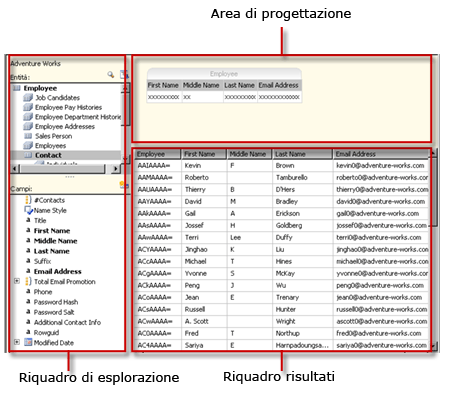Image resolution: width=452 pixels, height=396 pixels.
Task: Select Last Name in the Campi field list
Action: (x=51, y=251)
